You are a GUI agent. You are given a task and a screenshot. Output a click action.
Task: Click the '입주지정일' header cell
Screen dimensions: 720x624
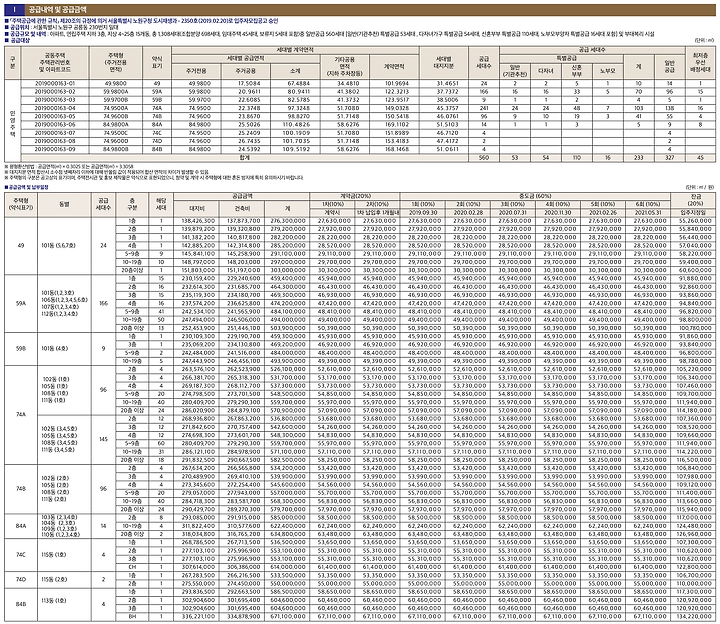pyautogui.click(x=695, y=213)
